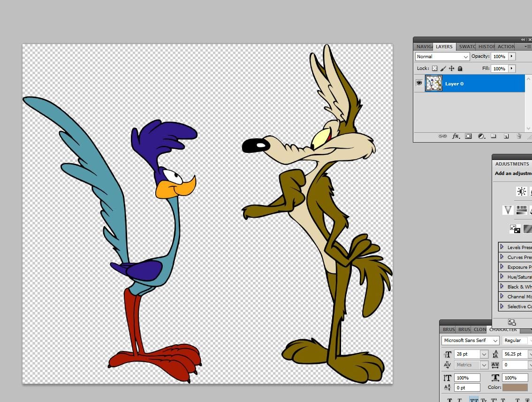
Task: Toggle lock image pixels brush icon
Action: [x=443, y=68]
